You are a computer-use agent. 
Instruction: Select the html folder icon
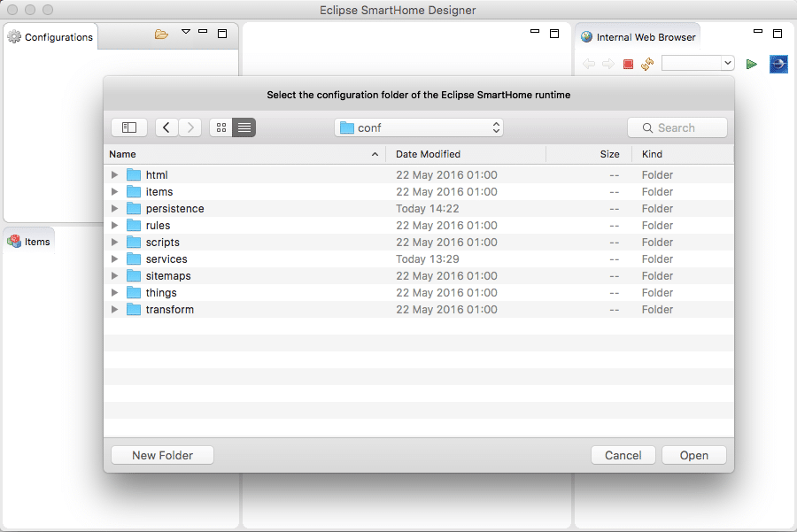pyautogui.click(x=134, y=174)
